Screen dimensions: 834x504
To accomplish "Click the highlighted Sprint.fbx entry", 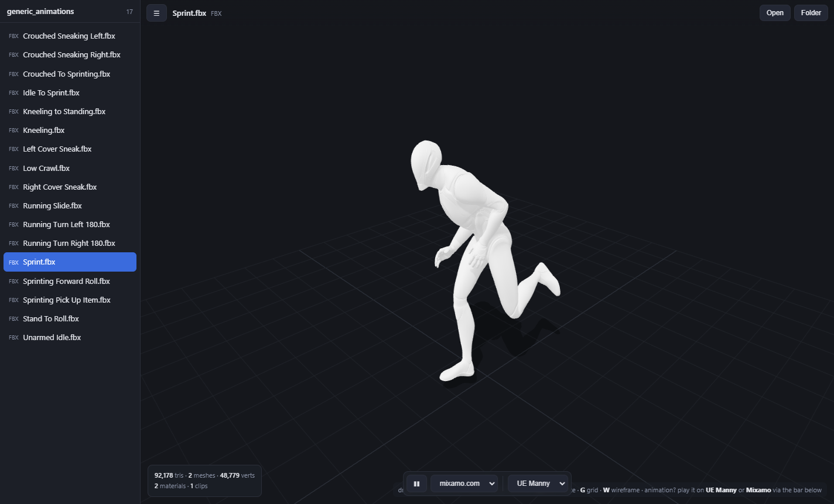I will pyautogui.click(x=70, y=262).
